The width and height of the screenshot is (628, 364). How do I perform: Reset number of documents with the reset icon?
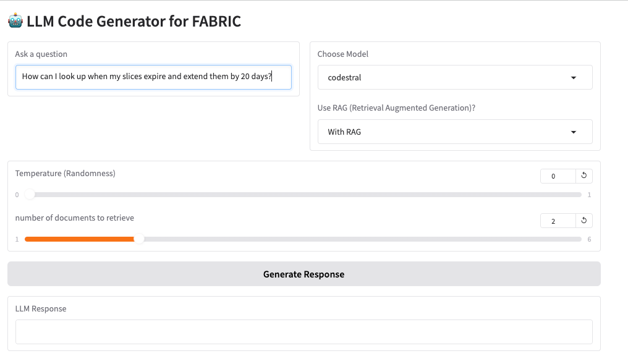583,221
